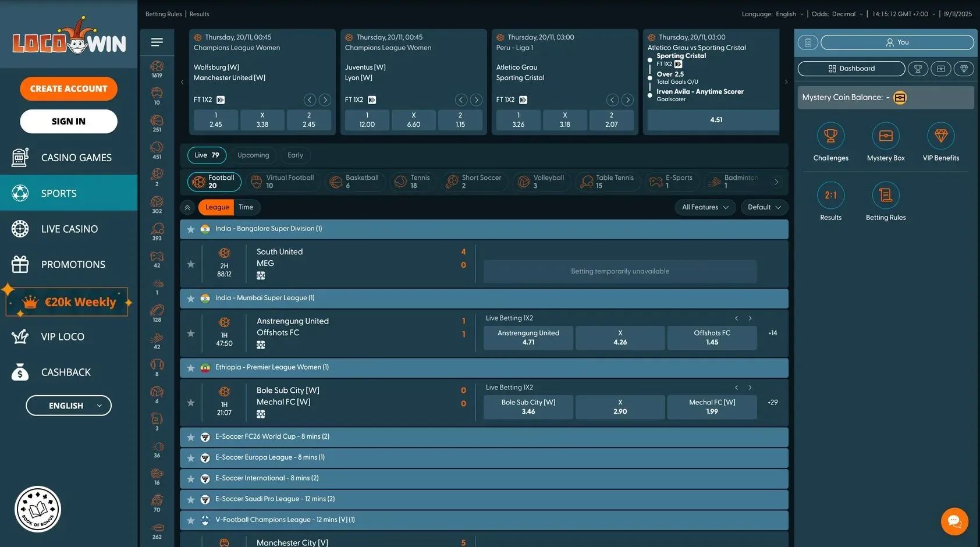Viewport: 980px width, 547px height.
Task: Open the Default sort dropdown
Action: pos(765,207)
